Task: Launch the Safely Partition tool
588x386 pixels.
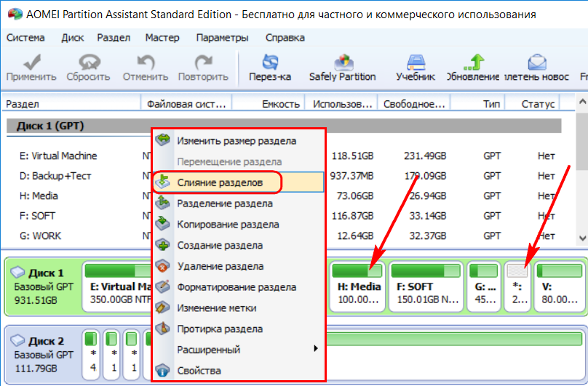Action: [x=342, y=67]
